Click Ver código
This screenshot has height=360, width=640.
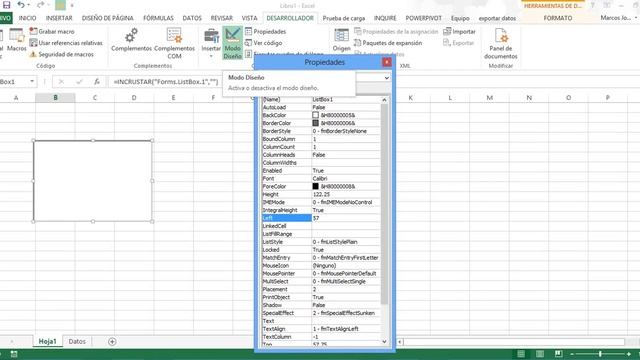264,43
